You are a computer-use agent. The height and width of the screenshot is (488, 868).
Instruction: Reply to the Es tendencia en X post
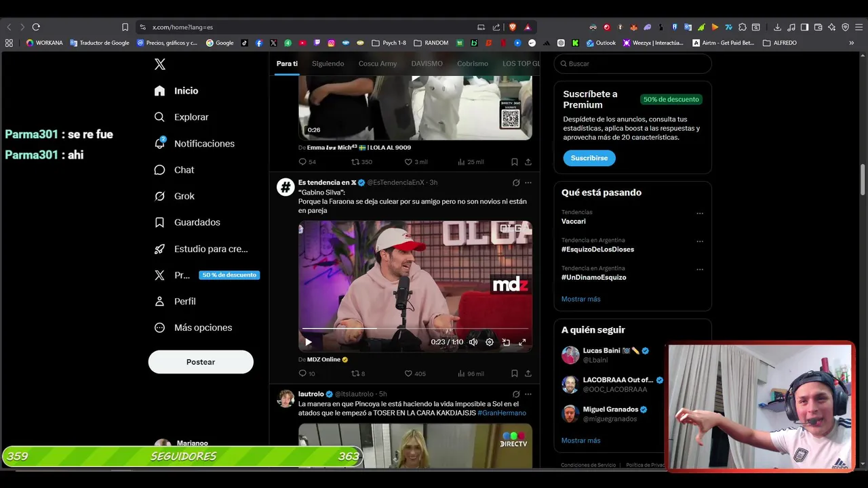(307, 373)
